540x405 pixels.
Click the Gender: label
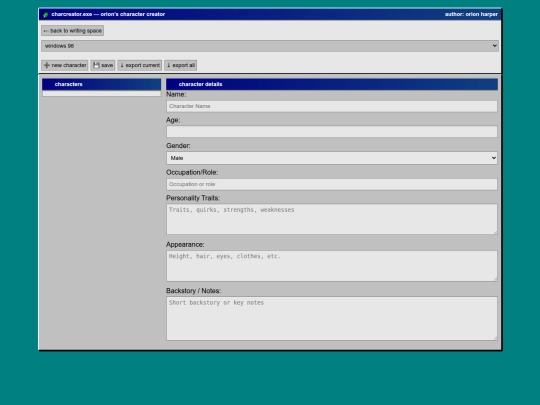(178, 146)
